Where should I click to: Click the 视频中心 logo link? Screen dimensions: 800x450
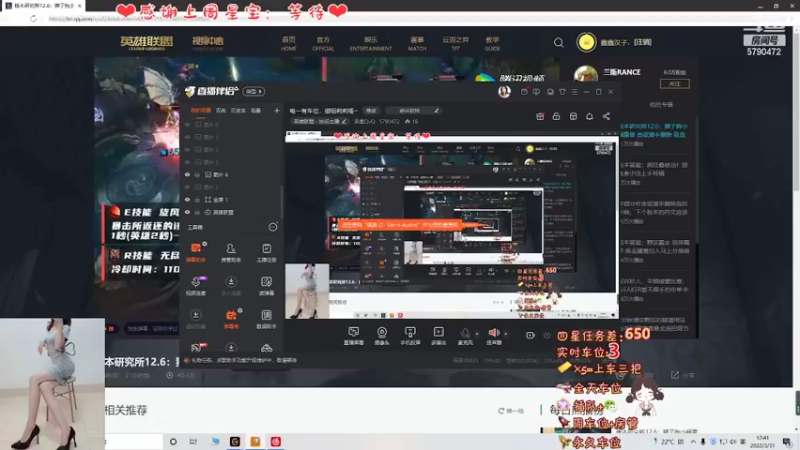(x=208, y=43)
